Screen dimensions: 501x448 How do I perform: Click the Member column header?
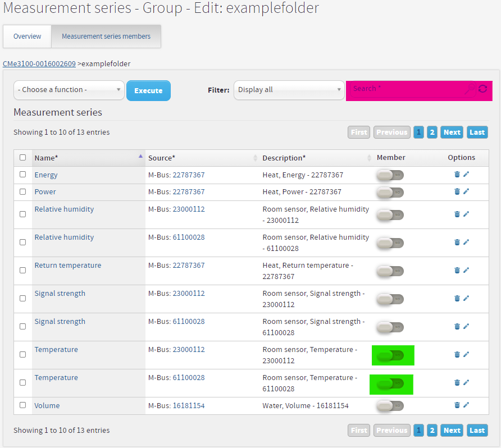tap(391, 157)
